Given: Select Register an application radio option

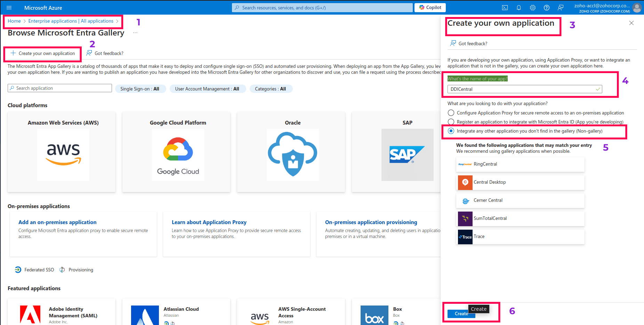Looking at the screenshot, I should 451,122.
